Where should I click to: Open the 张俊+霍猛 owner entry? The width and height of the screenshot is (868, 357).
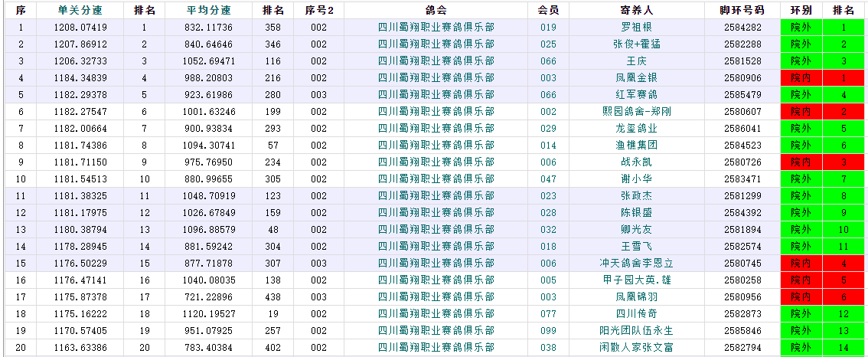click(636, 44)
